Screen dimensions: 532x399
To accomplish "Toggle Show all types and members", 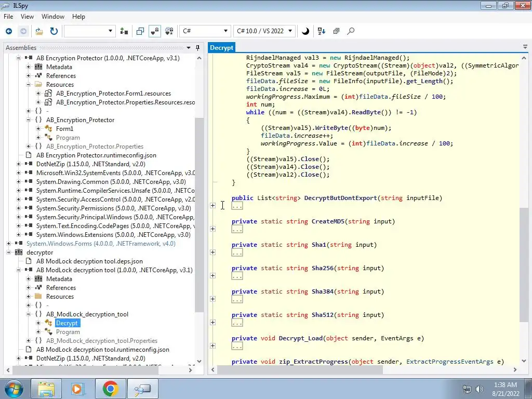I will [x=169, y=31].
